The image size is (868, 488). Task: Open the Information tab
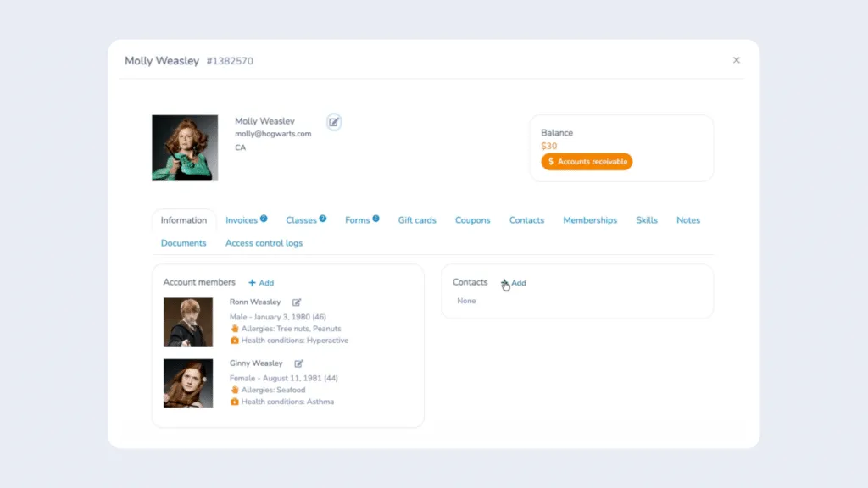tap(184, 220)
